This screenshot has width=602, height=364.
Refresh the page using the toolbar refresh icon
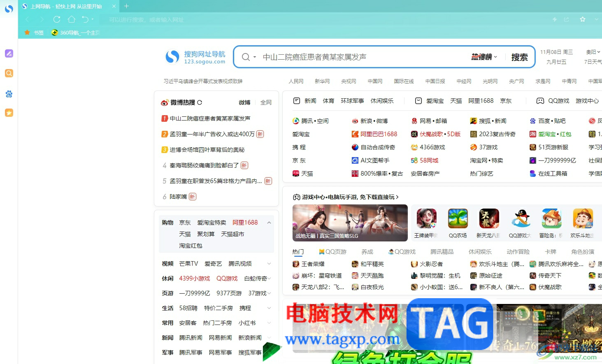[x=57, y=19]
